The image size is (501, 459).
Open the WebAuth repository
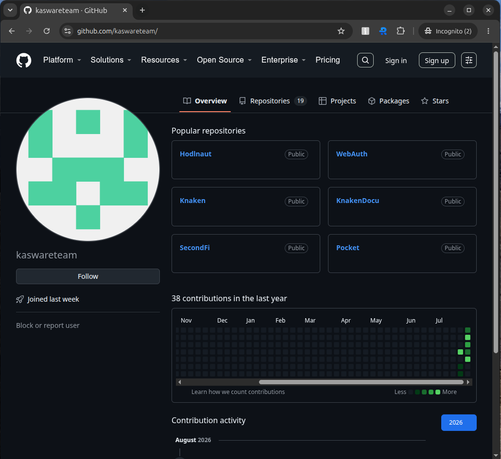(x=352, y=154)
